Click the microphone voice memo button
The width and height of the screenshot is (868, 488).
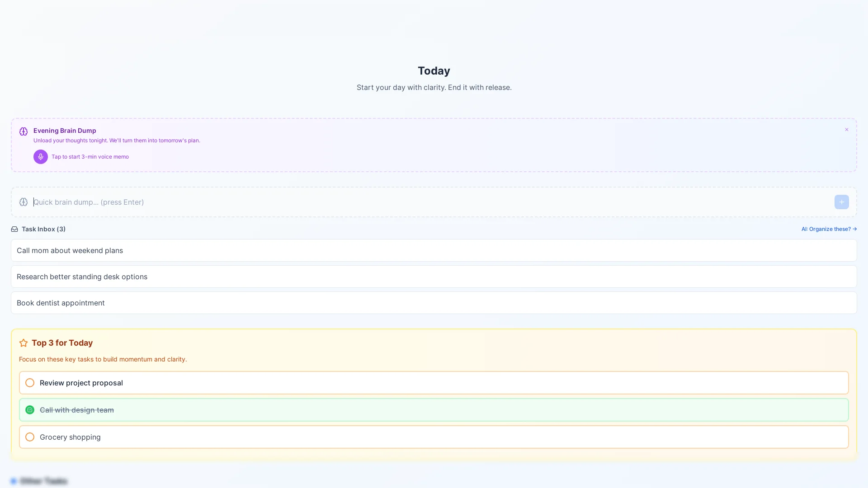pyautogui.click(x=40, y=157)
